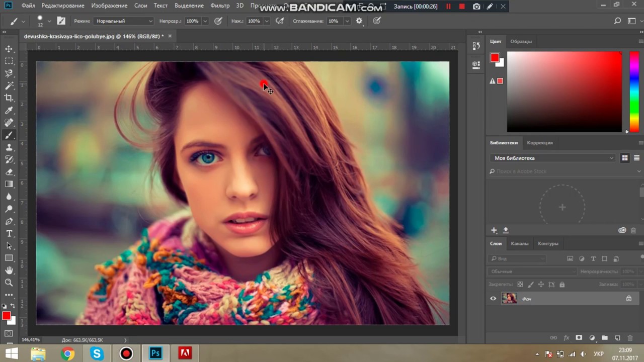
Task: Select the Healing Brush tool
Action: click(x=9, y=123)
